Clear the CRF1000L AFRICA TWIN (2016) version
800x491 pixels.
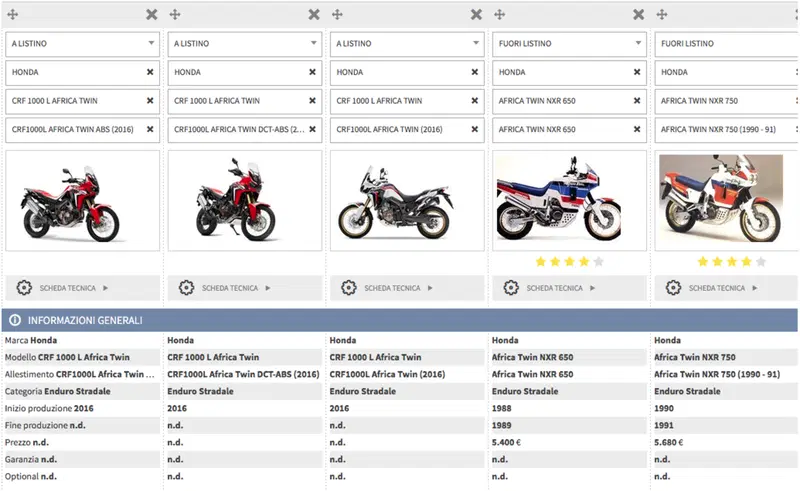pyautogui.click(x=474, y=129)
